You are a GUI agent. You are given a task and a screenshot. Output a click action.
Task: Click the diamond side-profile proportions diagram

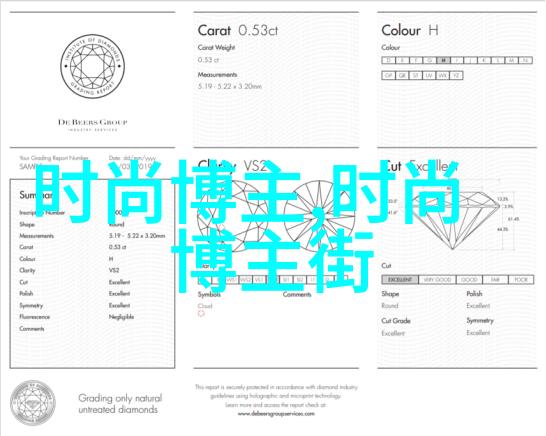(x=454, y=219)
